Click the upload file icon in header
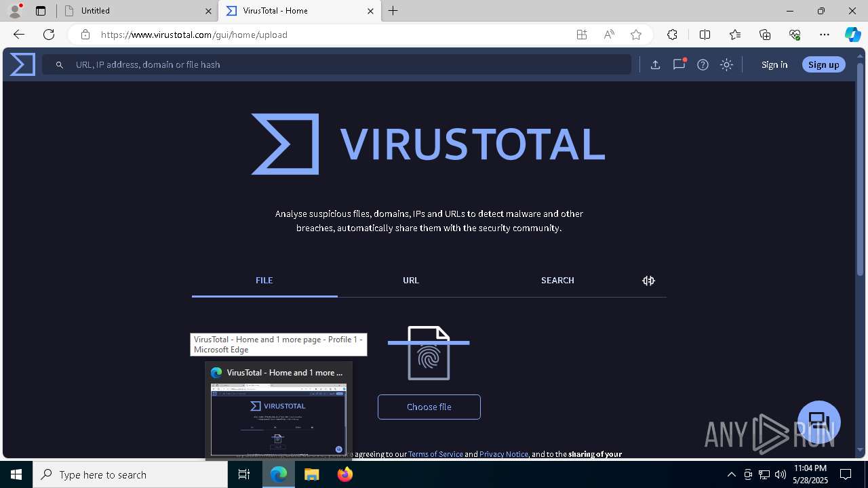The image size is (868, 488). coord(655,64)
